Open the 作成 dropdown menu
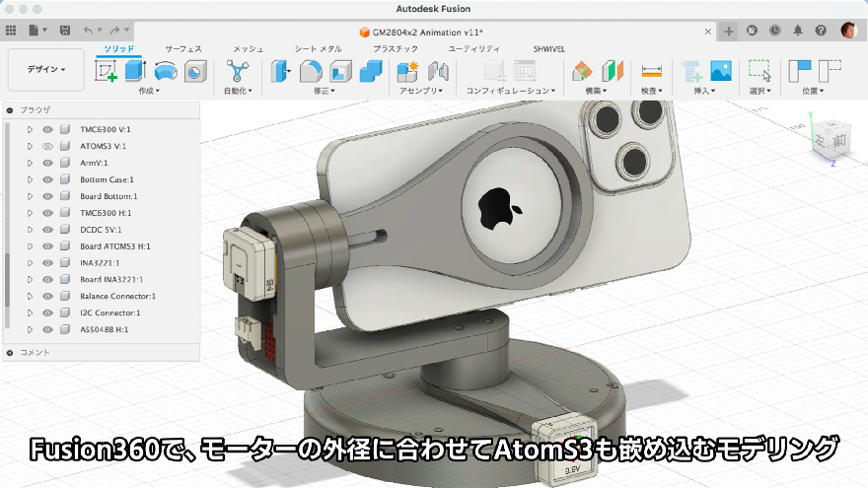This screenshot has width=868, height=488. coord(149,90)
